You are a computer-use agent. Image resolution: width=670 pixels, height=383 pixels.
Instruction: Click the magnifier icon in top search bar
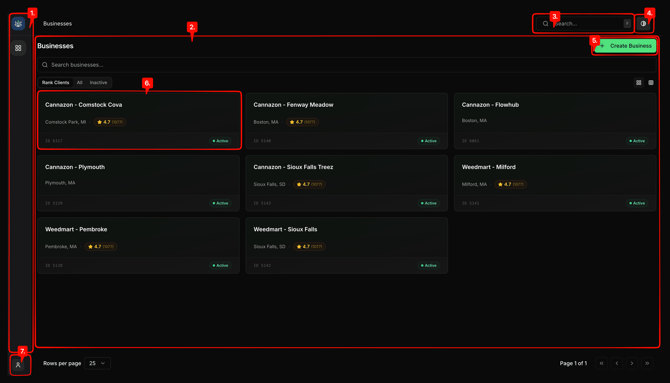[x=545, y=24]
